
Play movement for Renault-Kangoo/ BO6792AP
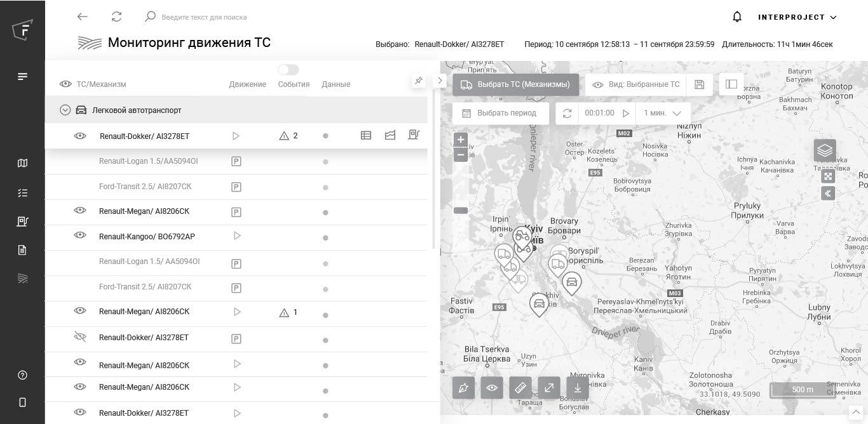[236, 235]
